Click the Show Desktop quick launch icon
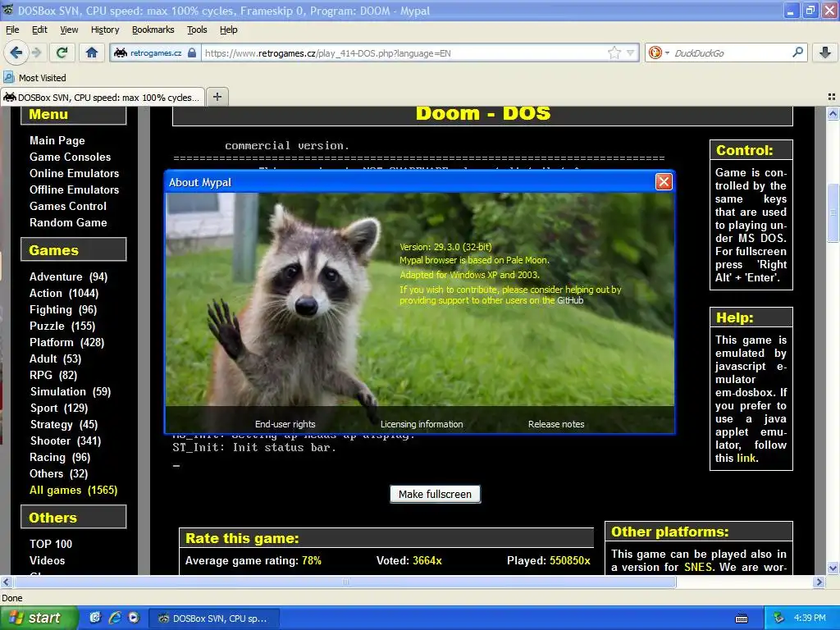The height and width of the screenshot is (630, 840). 95,618
